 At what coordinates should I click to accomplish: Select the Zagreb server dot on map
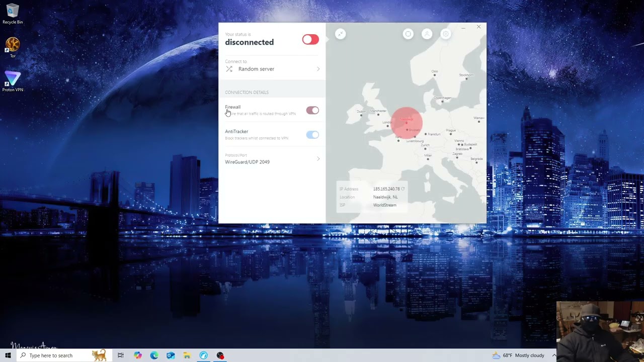point(457,157)
